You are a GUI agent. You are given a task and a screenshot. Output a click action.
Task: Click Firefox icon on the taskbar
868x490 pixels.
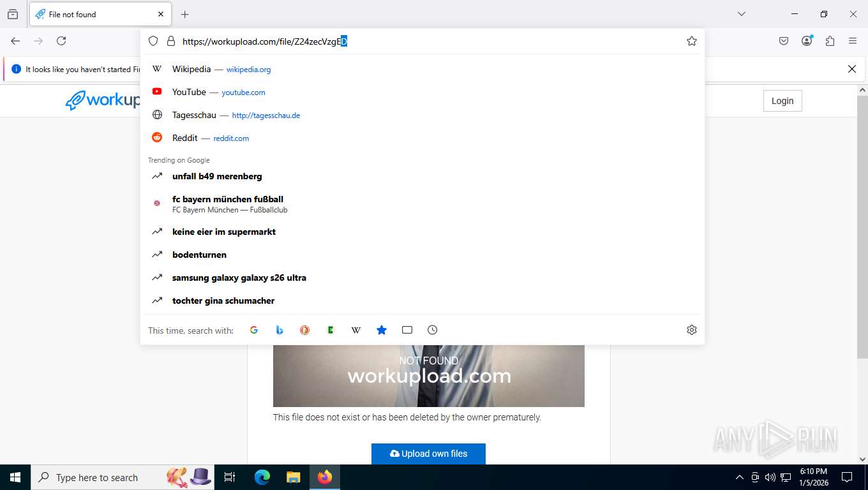point(325,477)
